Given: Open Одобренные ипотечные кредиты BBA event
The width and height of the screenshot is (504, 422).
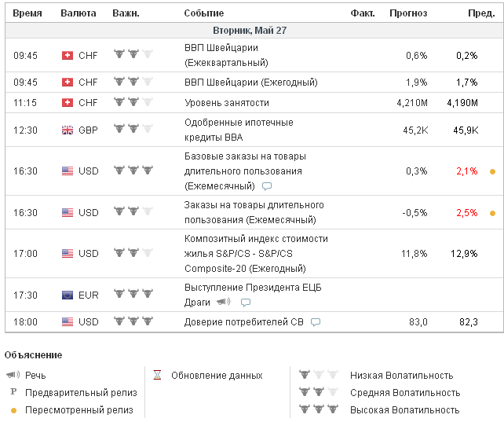Looking at the screenshot, I should 239,130.
